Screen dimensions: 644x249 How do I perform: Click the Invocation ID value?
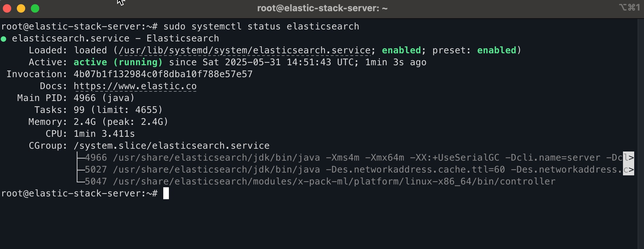[x=163, y=74]
